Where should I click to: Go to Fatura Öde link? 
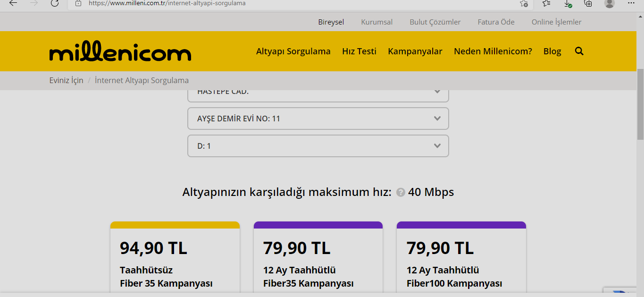point(496,22)
